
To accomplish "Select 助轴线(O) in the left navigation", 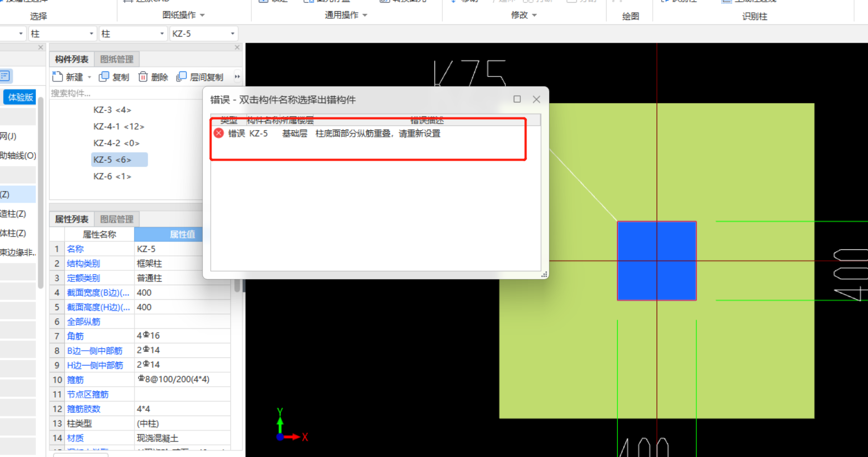I will 18,156.
